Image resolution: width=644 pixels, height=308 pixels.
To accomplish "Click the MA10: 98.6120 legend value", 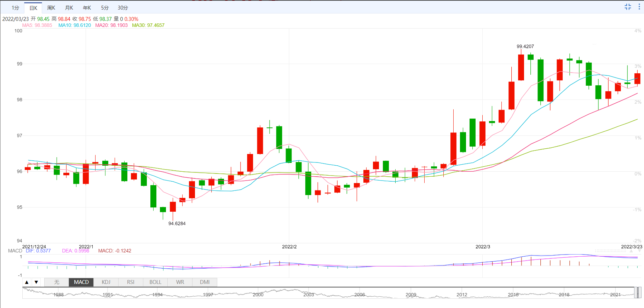I will point(75,25).
